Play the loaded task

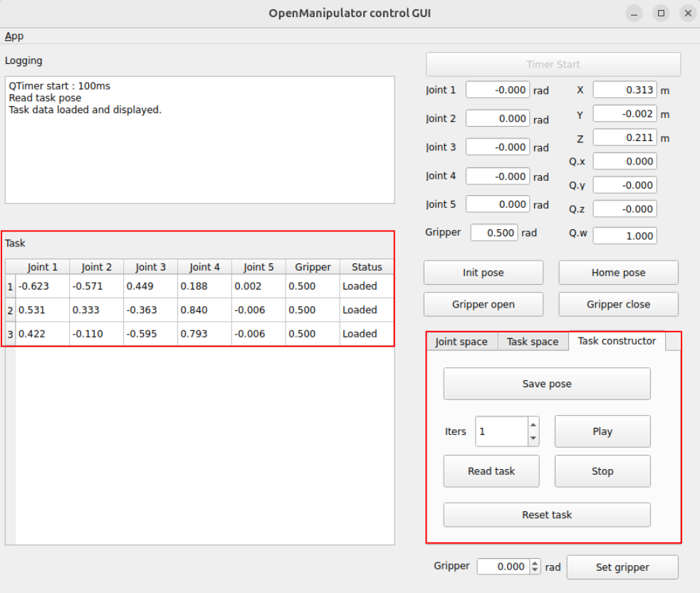pyautogui.click(x=602, y=431)
